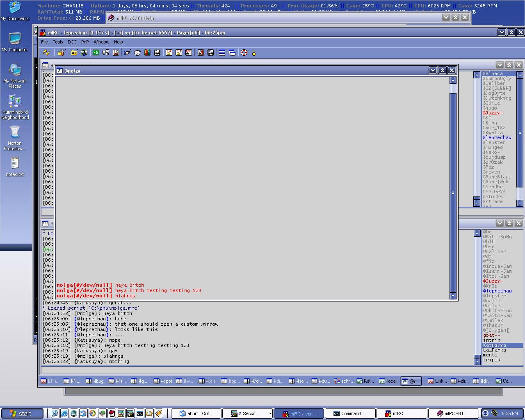Switch to the Link... switchbar button
This screenshot has height=420, width=525.
(437, 381)
